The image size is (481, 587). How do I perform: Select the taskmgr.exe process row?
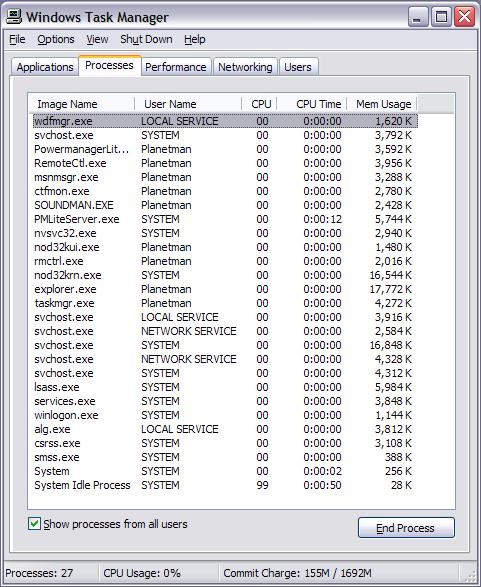tap(225, 303)
